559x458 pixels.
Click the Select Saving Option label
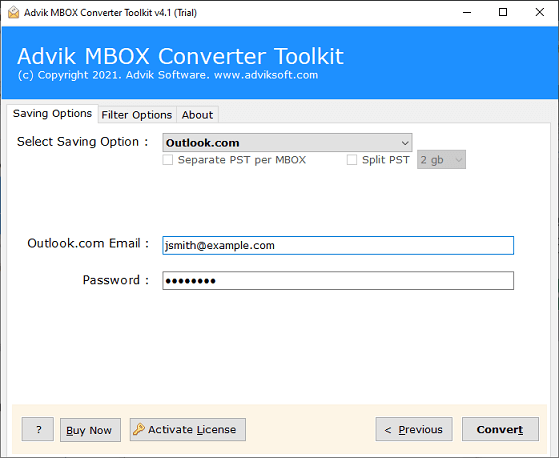pos(82,142)
